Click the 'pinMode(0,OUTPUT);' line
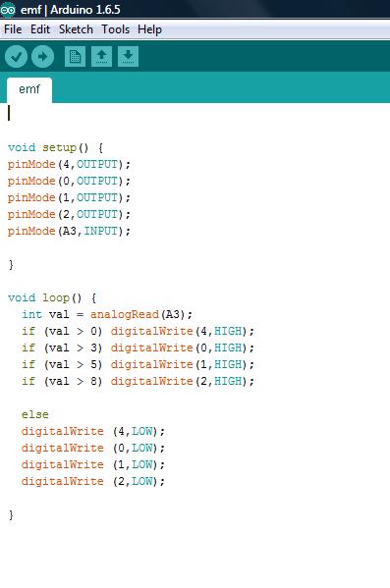 (69, 182)
